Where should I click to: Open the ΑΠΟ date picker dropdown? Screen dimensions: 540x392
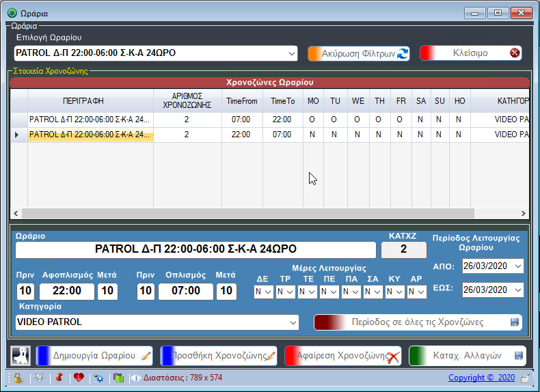tap(517, 266)
